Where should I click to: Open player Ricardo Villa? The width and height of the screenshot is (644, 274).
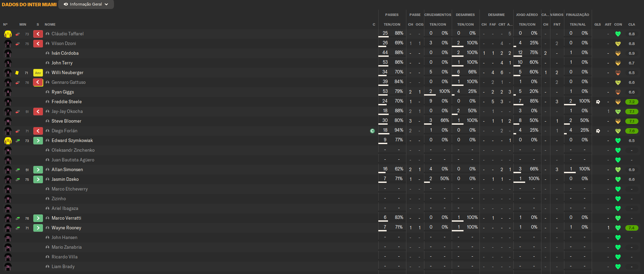point(64,257)
